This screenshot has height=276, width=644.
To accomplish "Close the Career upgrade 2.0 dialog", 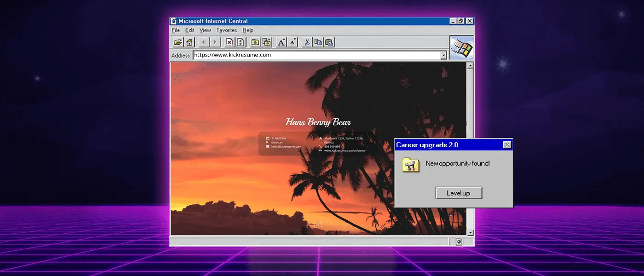I will (507, 145).
